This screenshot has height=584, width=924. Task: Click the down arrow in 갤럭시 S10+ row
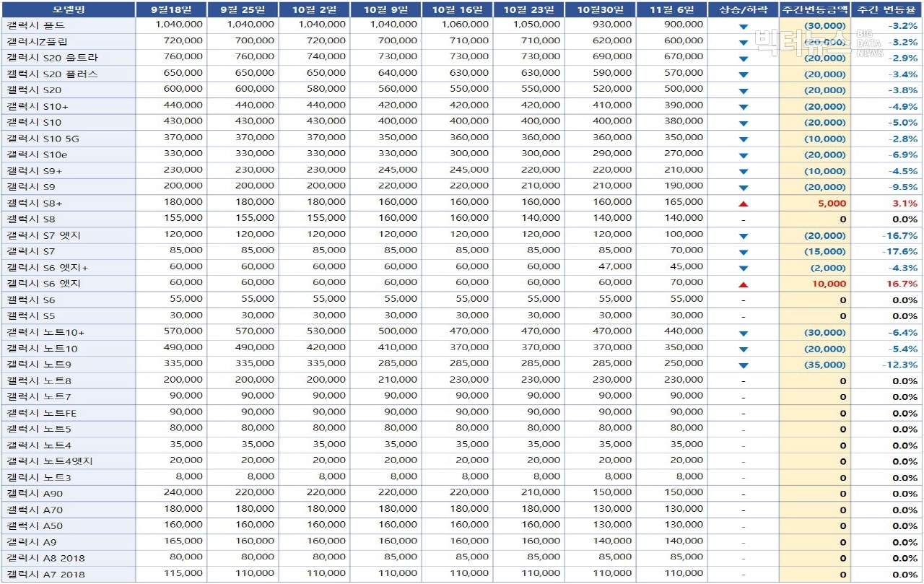pos(744,108)
